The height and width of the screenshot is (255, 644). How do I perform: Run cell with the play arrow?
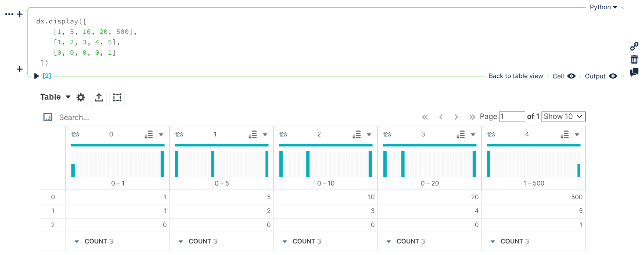point(36,76)
